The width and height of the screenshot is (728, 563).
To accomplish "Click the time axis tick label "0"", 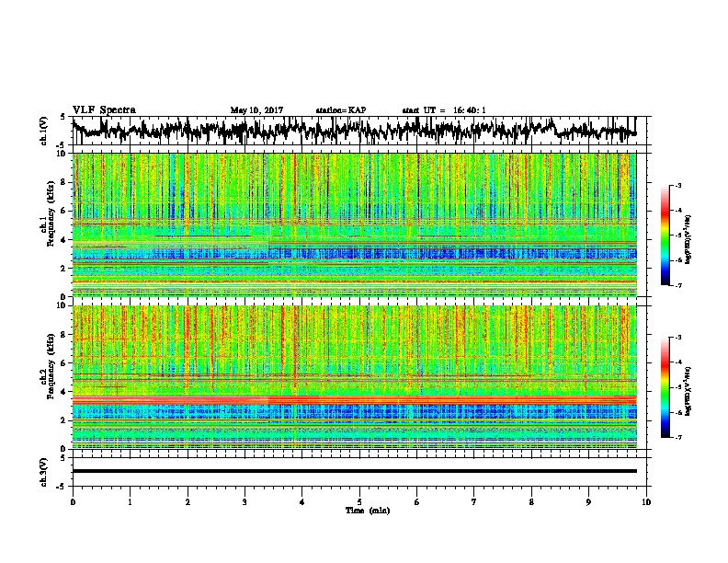I will [73, 502].
